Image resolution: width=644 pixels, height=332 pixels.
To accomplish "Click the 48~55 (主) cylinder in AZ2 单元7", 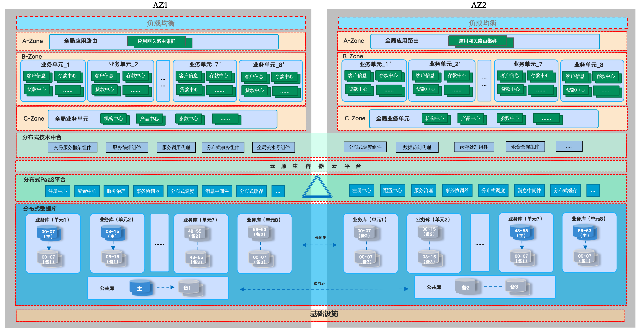I will click(x=522, y=232).
